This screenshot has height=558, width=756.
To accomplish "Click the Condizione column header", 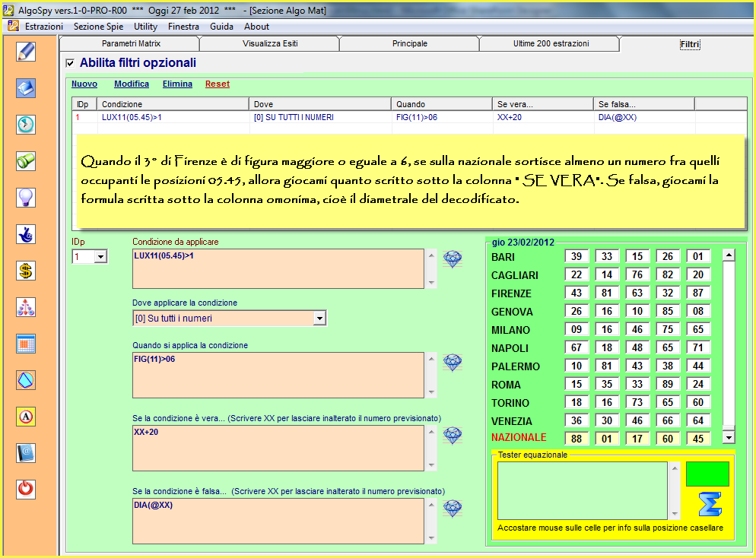I will 173,104.
